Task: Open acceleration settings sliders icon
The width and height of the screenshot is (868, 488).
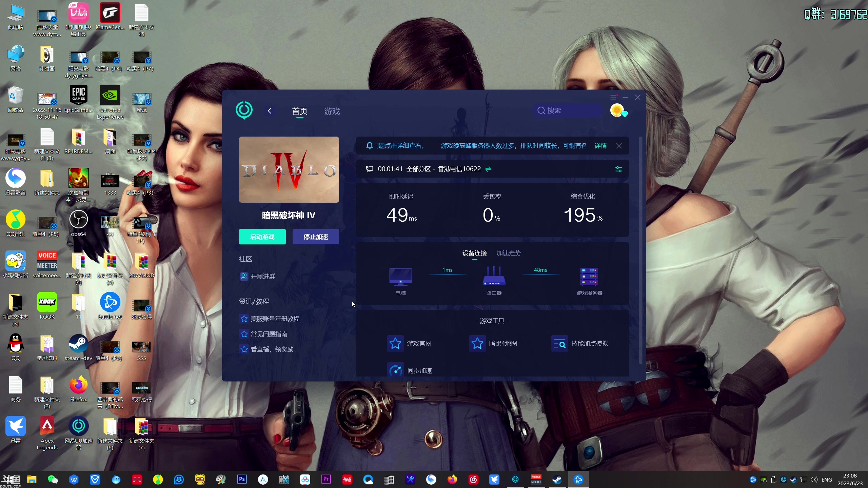Action: (619, 169)
